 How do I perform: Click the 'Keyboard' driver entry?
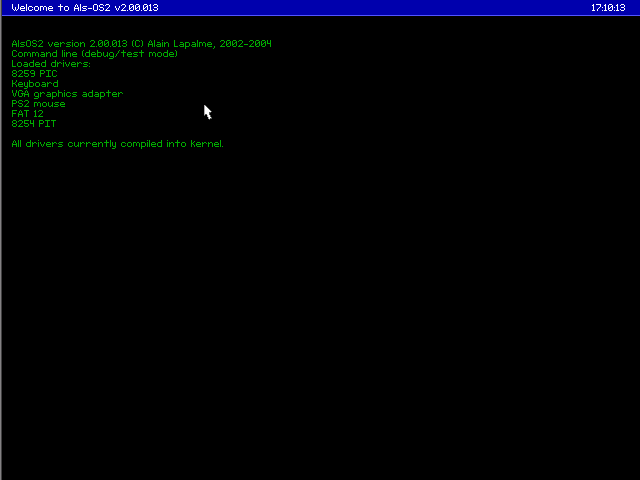(35, 84)
